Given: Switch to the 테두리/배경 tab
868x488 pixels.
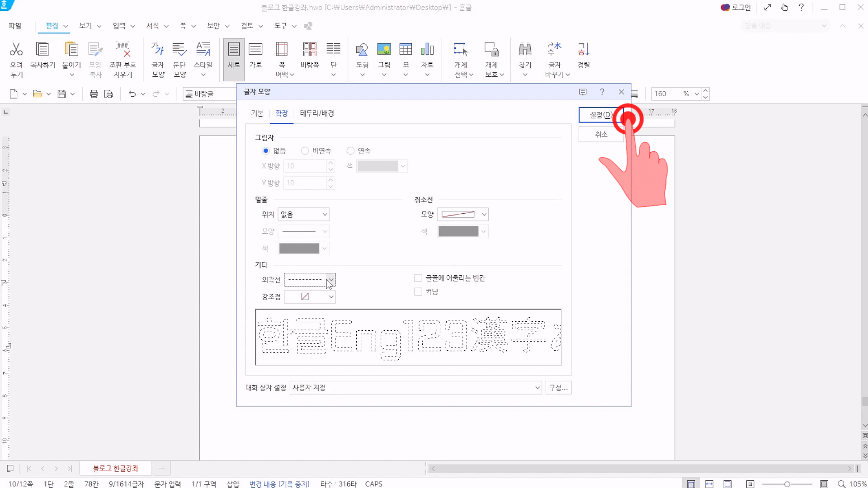Looking at the screenshot, I should point(316,113).
